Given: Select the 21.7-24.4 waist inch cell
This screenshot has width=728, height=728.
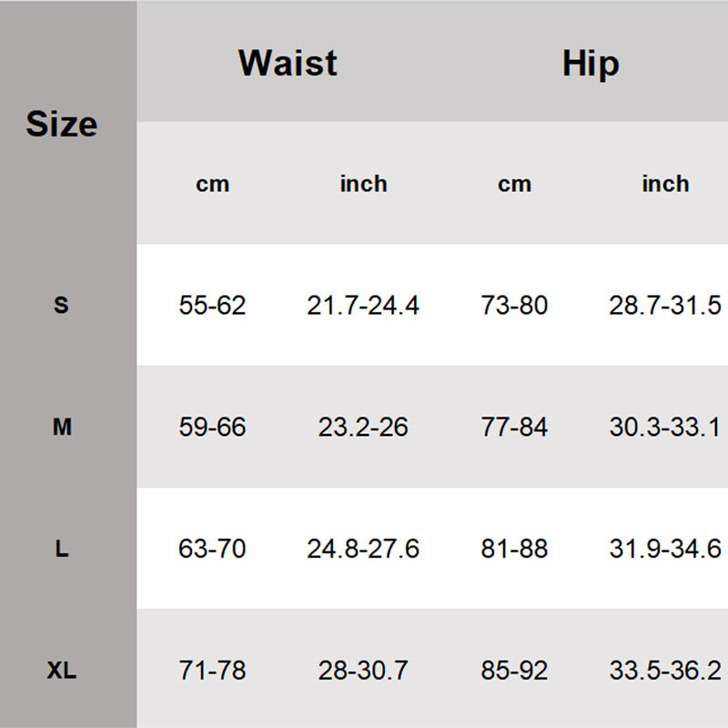Looking at the screenshot, I should (x=363, y=305).
